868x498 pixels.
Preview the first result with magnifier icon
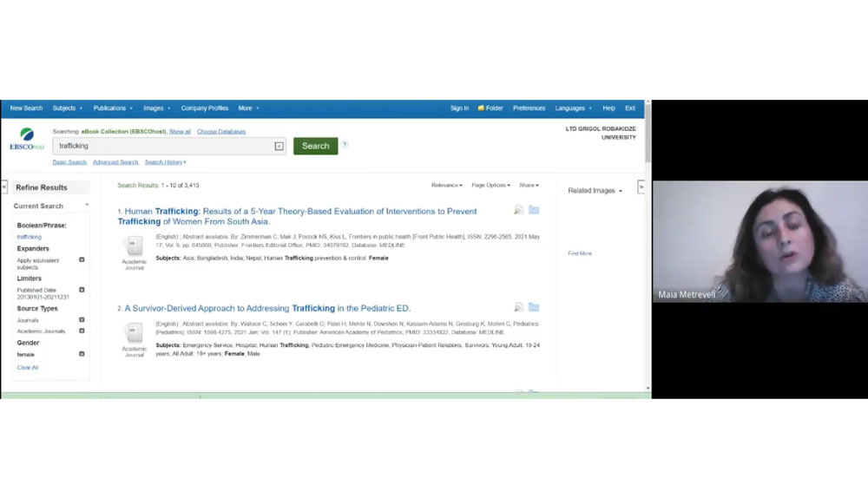pyautogui.click(x=519, y=210)
